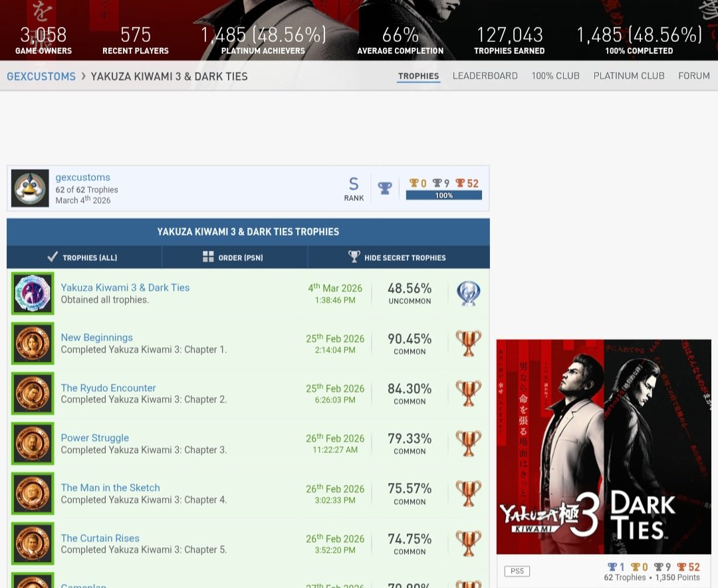Toggle Hide Secret Trophies
Screen dimensions: 718x588
pos(399,257)
